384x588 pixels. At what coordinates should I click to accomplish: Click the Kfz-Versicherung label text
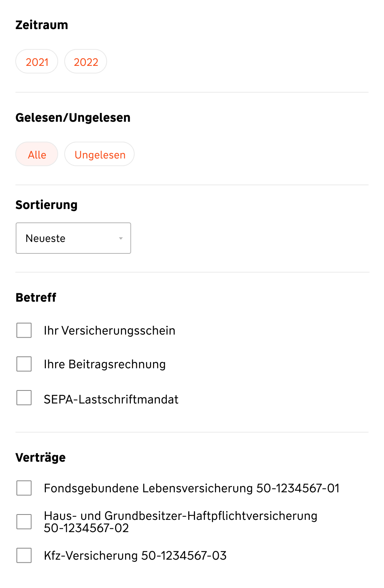pos(91,556)
